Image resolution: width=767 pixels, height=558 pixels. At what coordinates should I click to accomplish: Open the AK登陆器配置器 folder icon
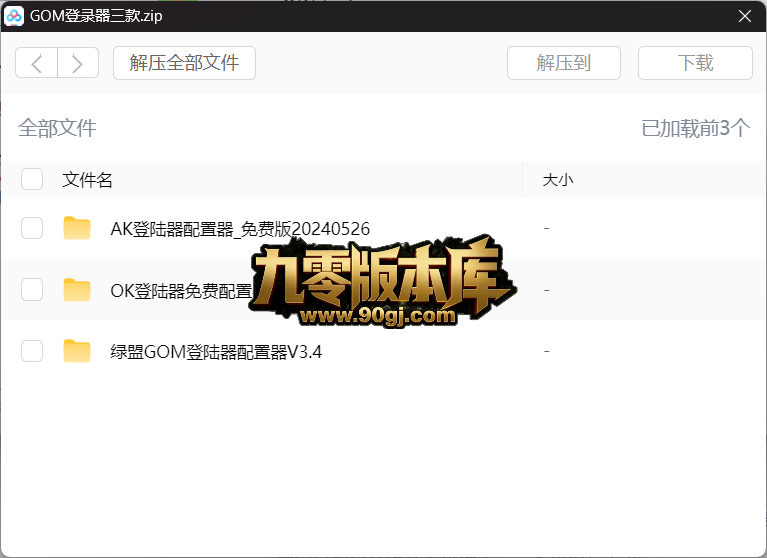tap(77, 228)
